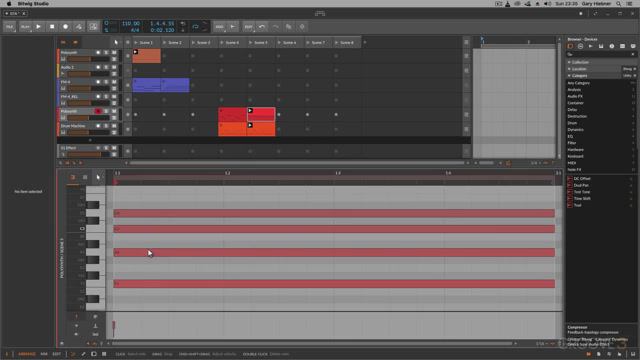This screenshot has width=640, height=360.
Task: Disarm the second Polysynth track's red record button
Action: (98, 111)
